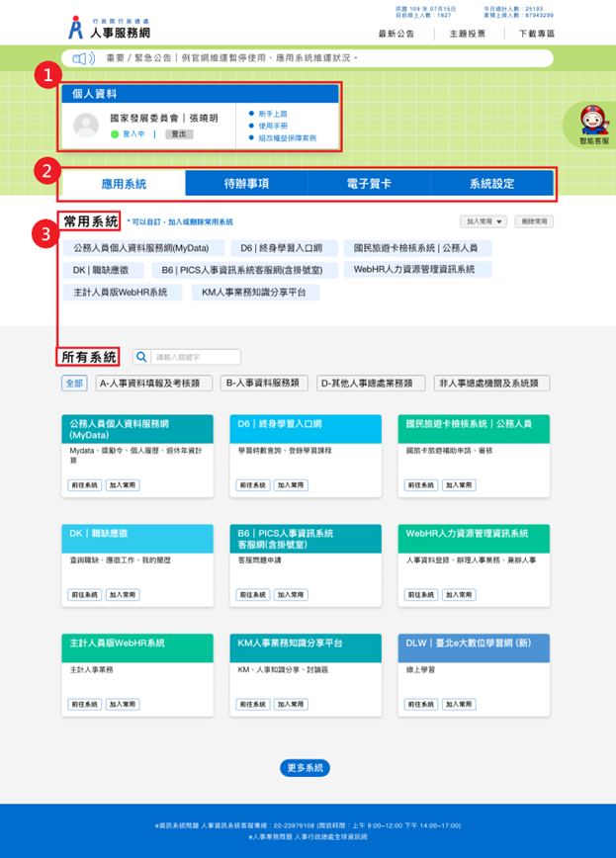This screenshot has width=616, height=858.
Task: Click the megaphone announcement icon
Action: point(83,57)
